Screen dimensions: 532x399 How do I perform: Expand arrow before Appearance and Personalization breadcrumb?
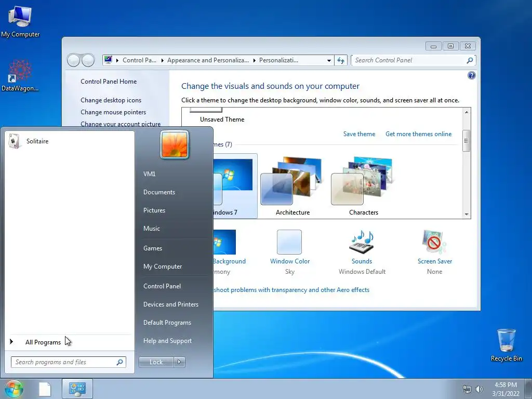pos(162,60)
